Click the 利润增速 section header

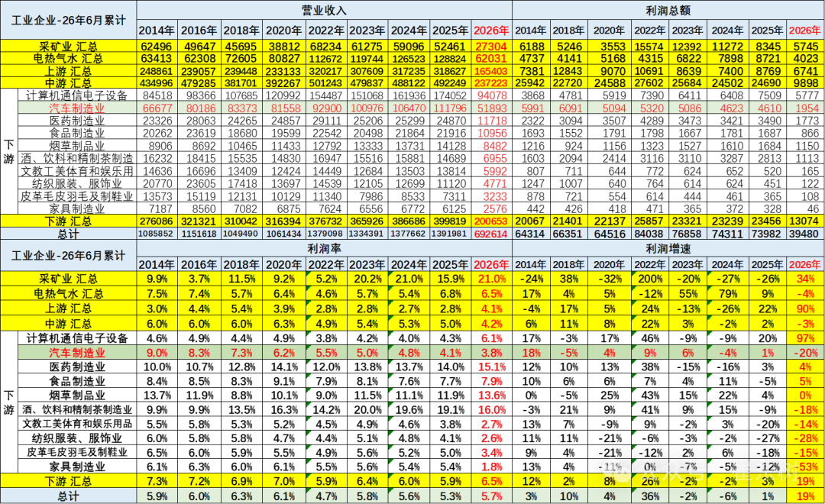click(x=668, y=248)
